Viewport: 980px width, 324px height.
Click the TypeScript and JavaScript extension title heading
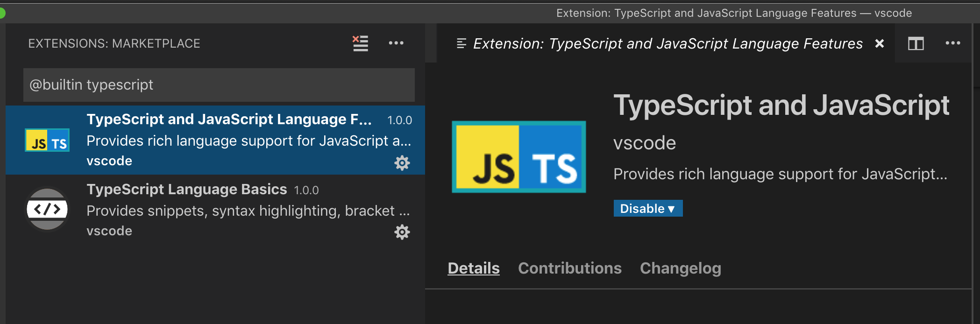tap(781, 106)
